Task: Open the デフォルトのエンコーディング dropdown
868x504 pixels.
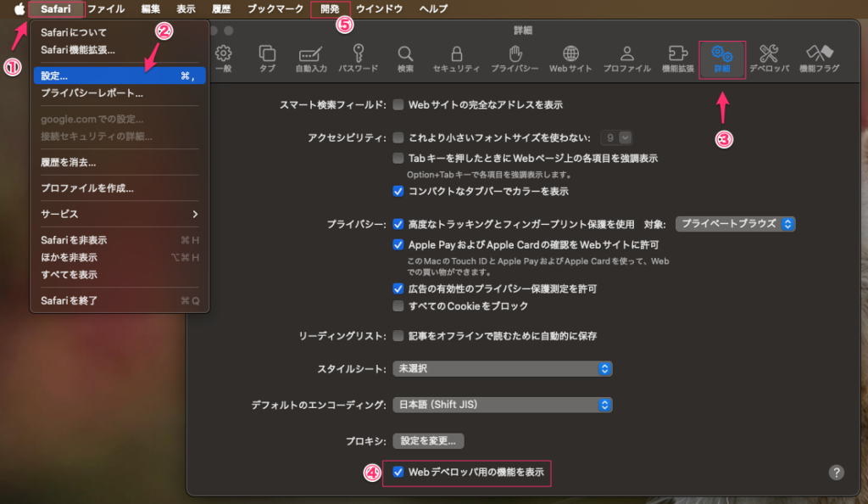Action: 502,405
